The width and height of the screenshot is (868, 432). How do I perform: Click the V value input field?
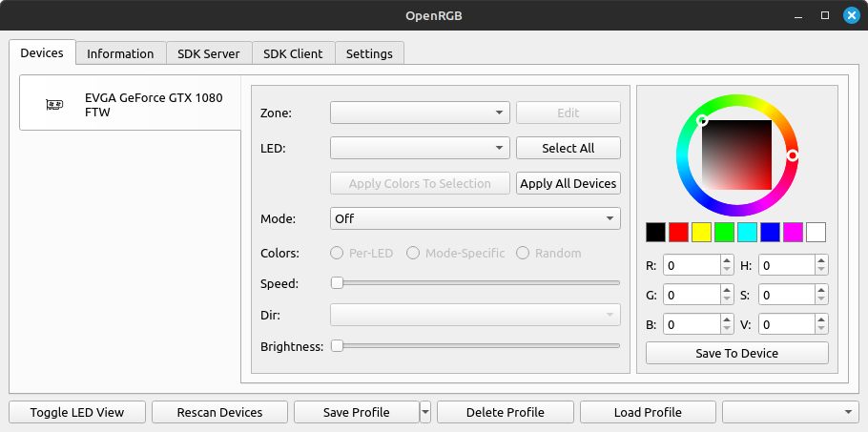[787, 324]
